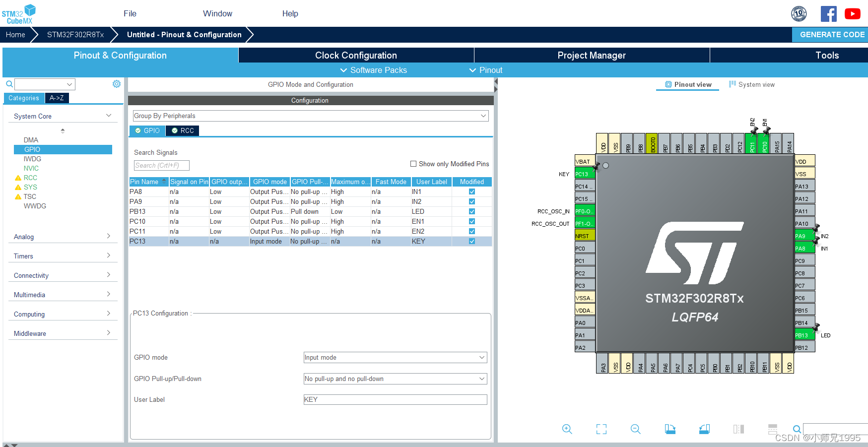The width and height of the screenshot is (868, 447).
Task: Switch to Project Manager tab
Action: [592, 55]
